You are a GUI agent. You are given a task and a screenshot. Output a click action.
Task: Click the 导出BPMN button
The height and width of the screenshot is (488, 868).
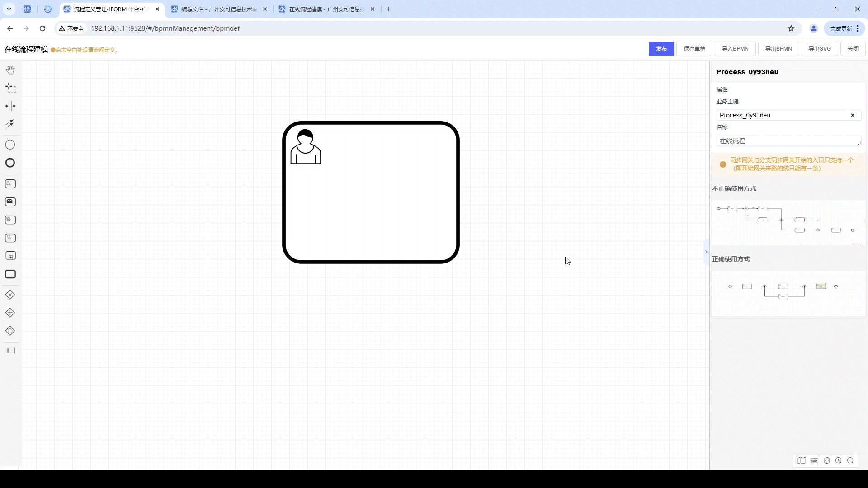click(778, 49)
